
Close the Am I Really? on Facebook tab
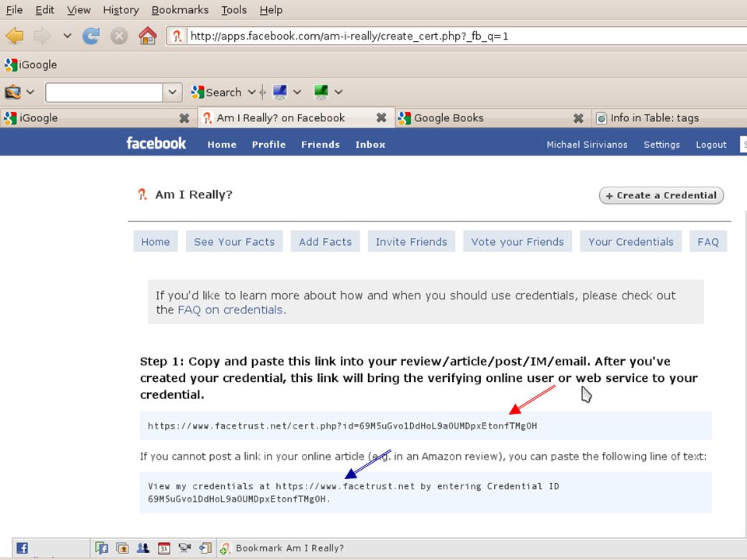coord(381,117)
